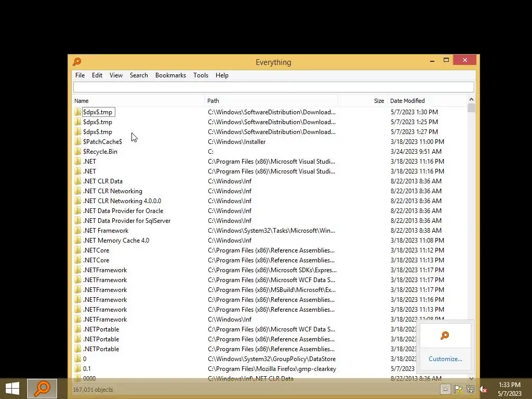The height and width of the screenshot is (399, 532).
Task: Click path C:\Program Files (x86)\Microsoft SDKs\Expres...
Action: 272,270
